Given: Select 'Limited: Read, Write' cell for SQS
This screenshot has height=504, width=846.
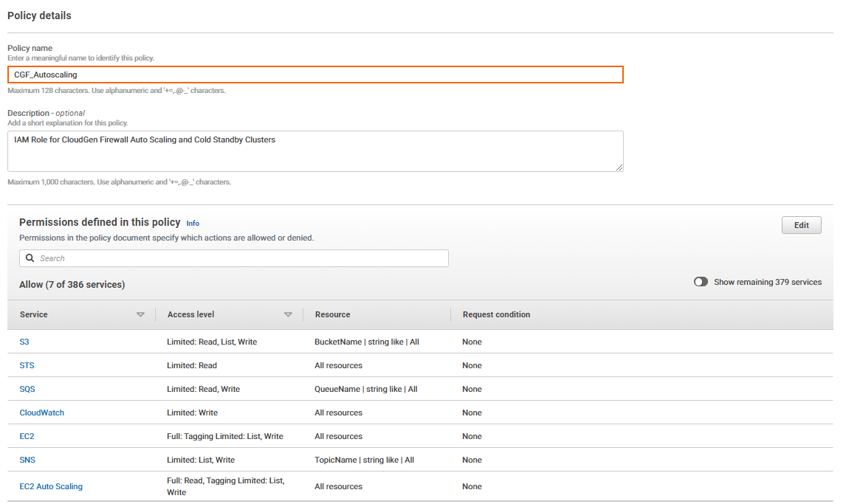Looking at the screenshot, I should coord(204,389).
